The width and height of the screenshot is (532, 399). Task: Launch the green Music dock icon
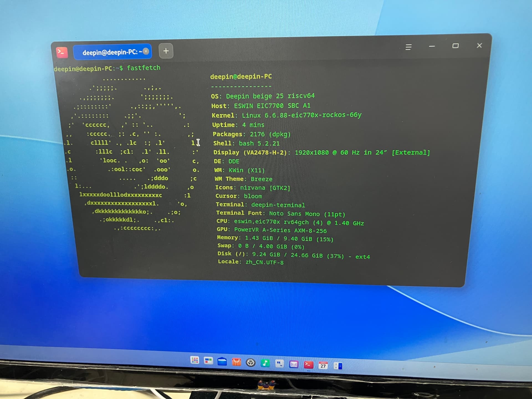[265, 363]
